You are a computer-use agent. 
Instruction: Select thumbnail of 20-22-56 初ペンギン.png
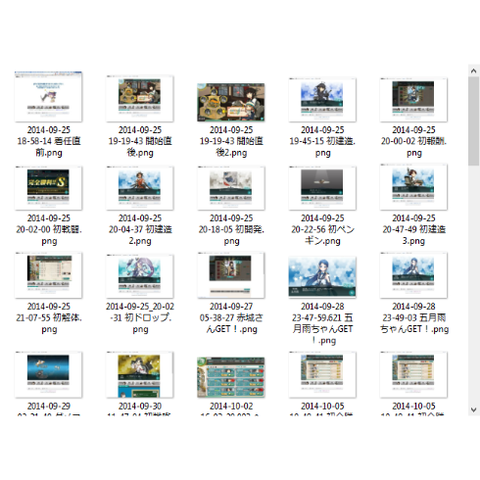[322, 188]
